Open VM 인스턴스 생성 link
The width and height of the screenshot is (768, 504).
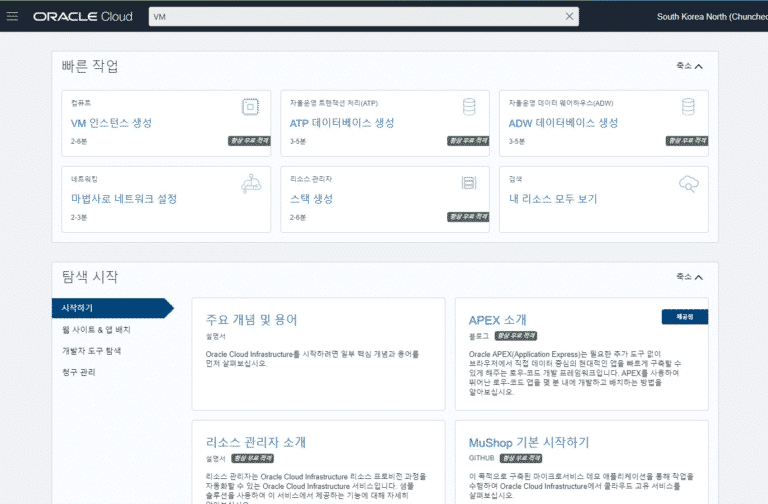tap(111, 123)
